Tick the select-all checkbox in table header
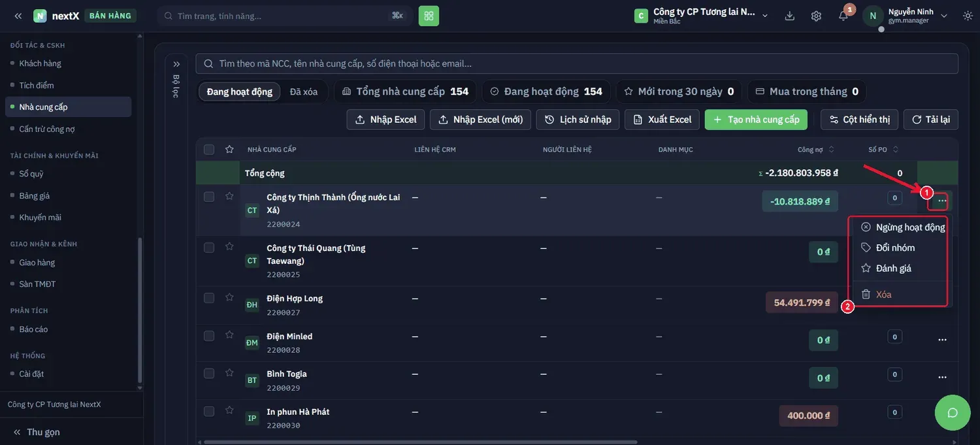 point(209,150)
